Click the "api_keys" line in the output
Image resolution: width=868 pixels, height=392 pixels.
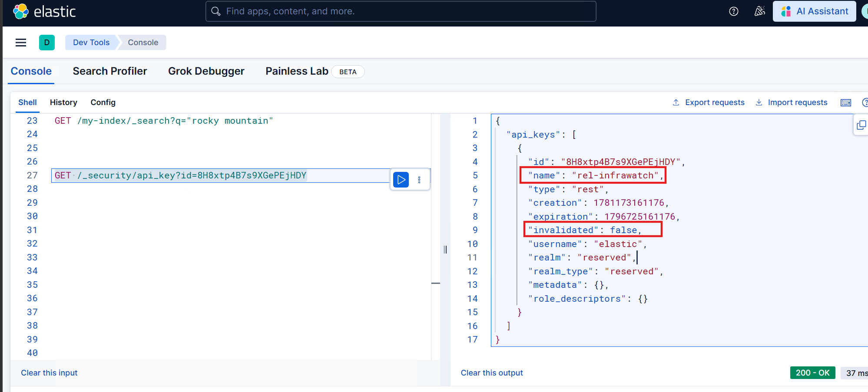(541, 135)
